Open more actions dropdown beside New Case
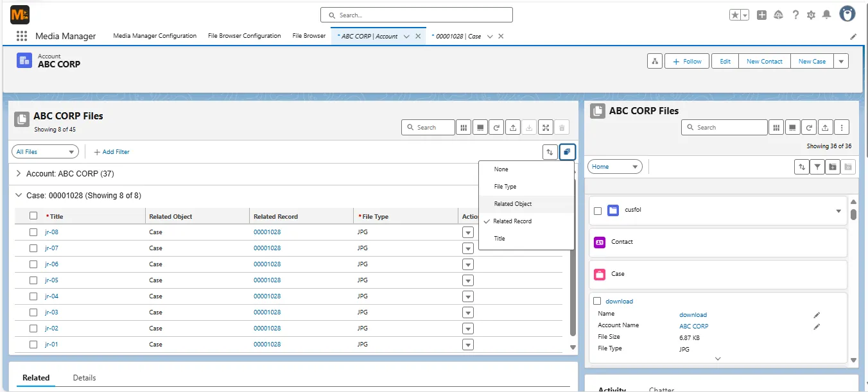This screenshot has height=392, width=868. pos(842,61)
